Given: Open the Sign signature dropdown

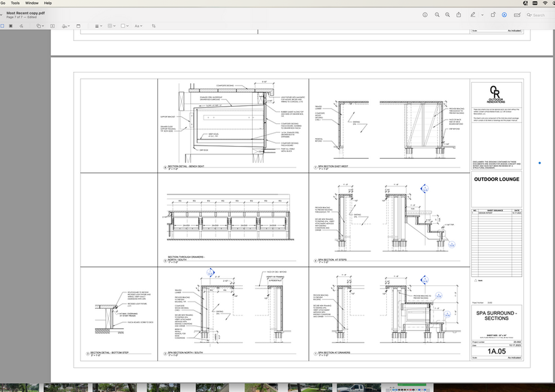Looking at the screenshot, I should tap(66, 26).
